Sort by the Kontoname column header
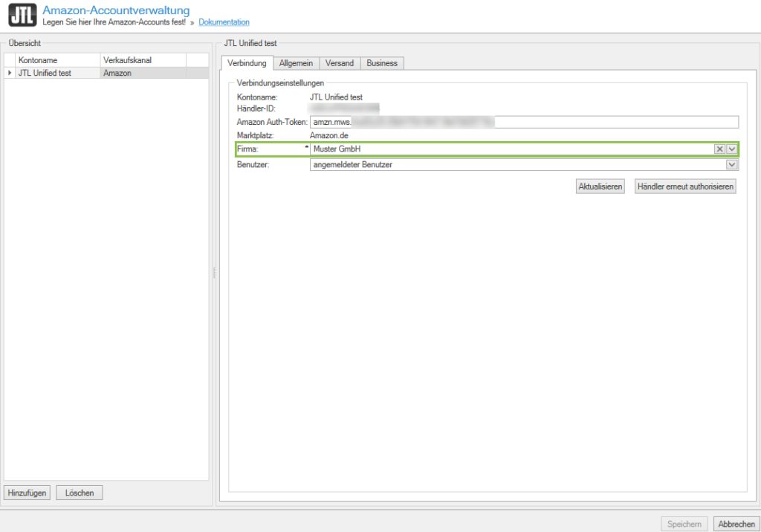This screenshot has width=761, height=532. (56, 60)
